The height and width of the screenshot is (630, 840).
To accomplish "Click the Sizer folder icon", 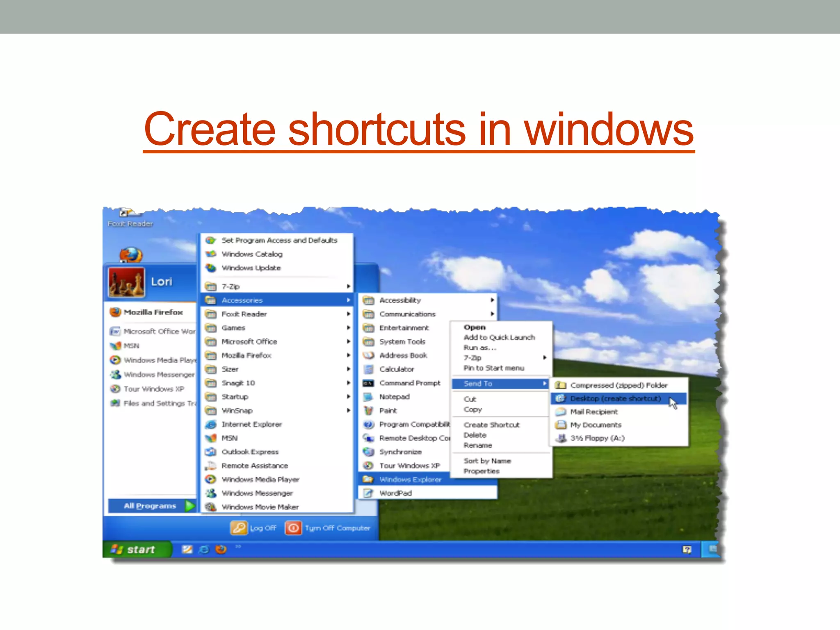I will click(211, 369).
